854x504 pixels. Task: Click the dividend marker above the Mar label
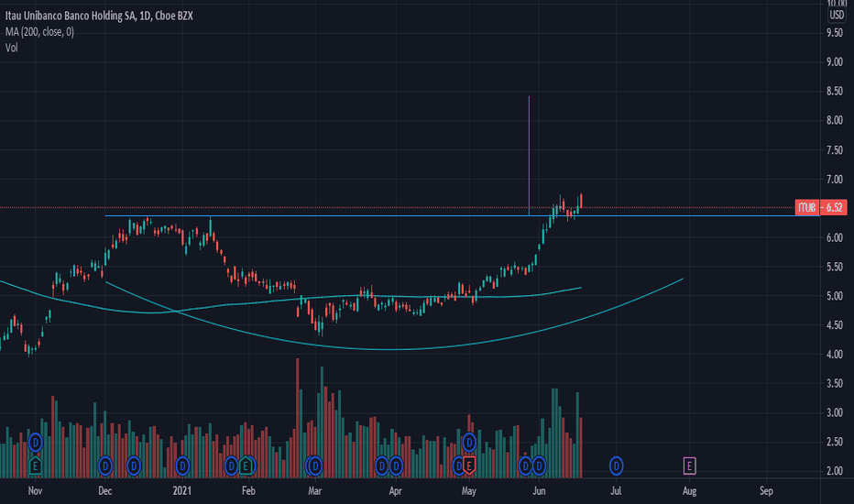coord(315,466)
